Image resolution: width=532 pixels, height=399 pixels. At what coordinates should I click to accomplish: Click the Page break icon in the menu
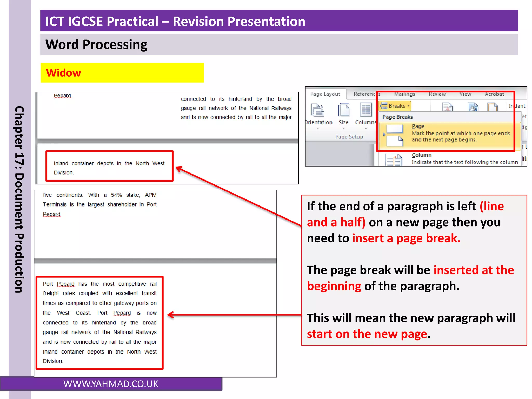pos(395,135)
